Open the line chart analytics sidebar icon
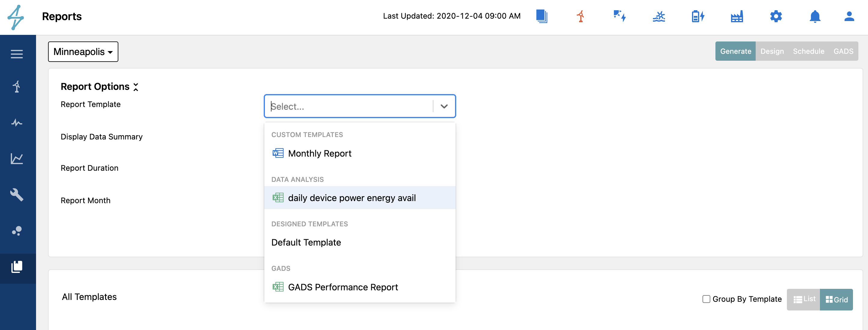 click(17, 158)
